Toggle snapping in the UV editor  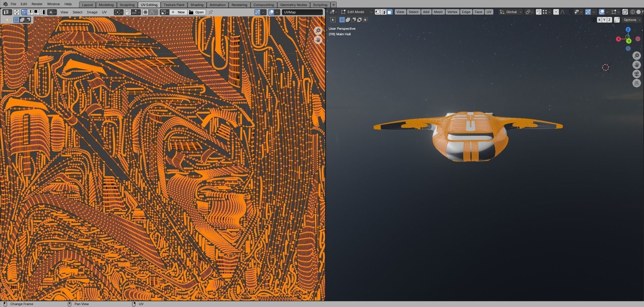tap(128, 12)
